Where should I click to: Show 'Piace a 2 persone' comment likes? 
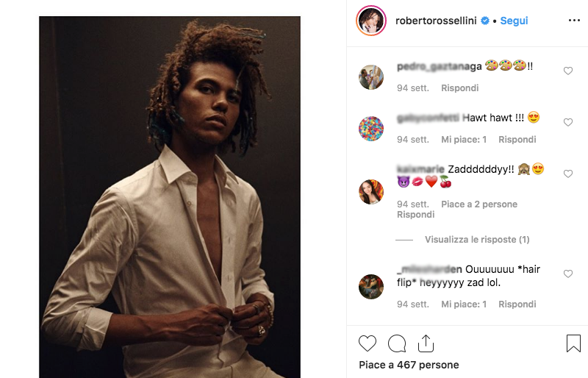(x=479, y=204)
